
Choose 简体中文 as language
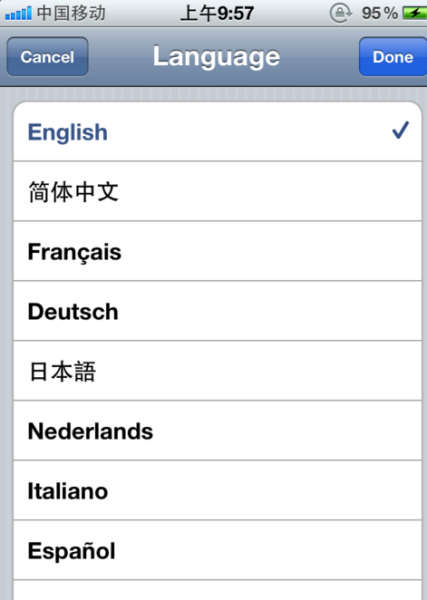(217, 191)
